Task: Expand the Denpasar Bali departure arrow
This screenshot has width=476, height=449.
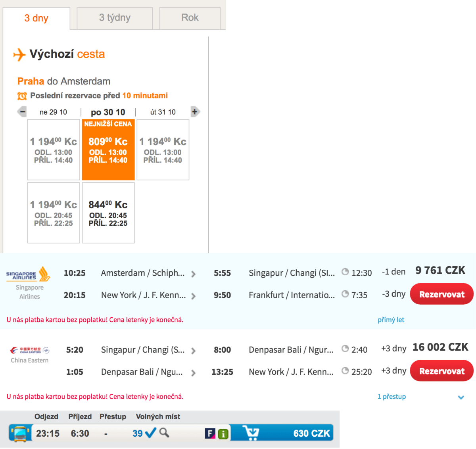Action: click(x=193, y=373)
